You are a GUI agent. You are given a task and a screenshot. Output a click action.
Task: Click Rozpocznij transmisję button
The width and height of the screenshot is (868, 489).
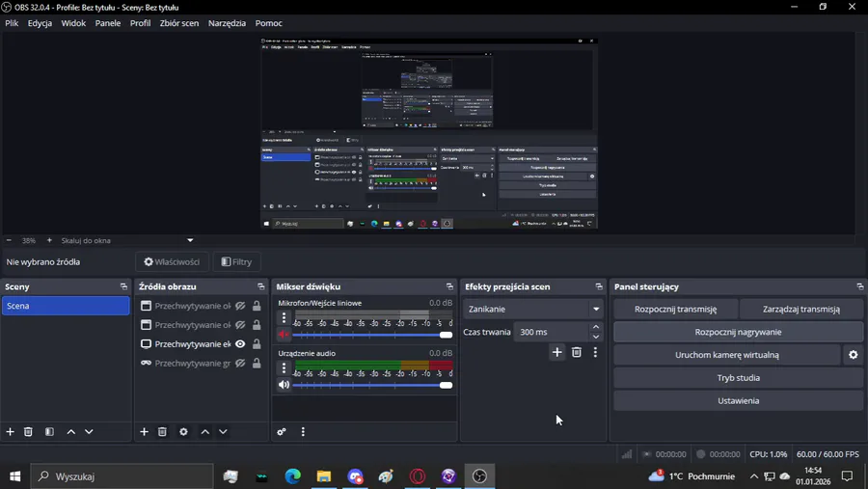pyautogui.click(x=675, y=309)
